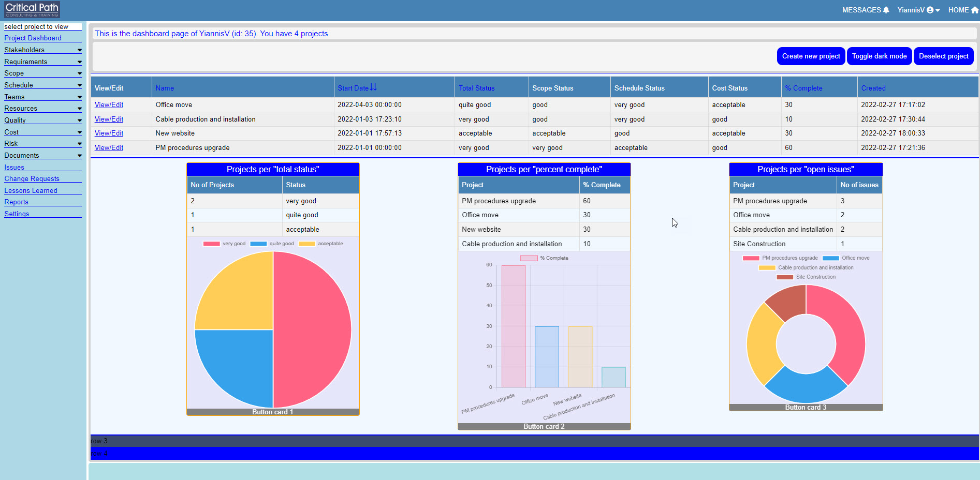Click the Critical Path logo
The height and width of the screenshot is (480, 980).
(x=32, y=9)
